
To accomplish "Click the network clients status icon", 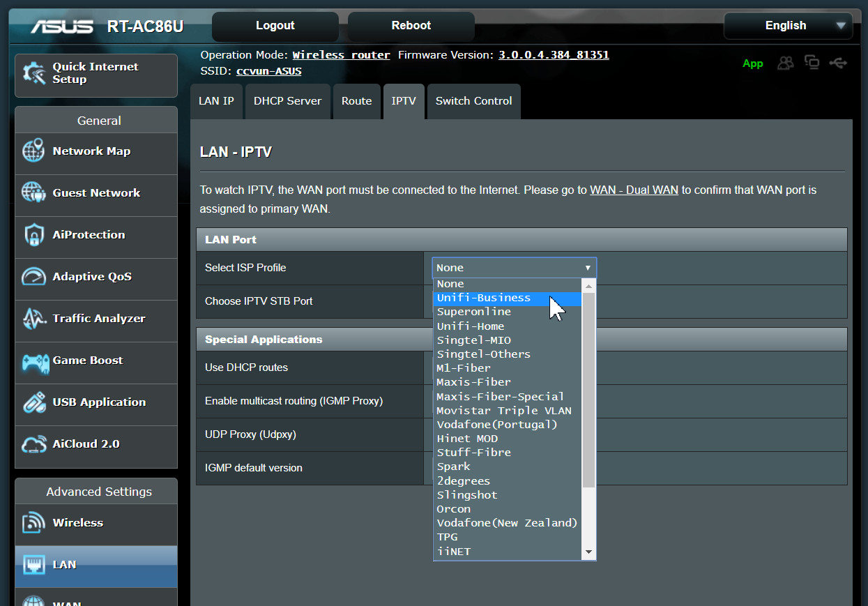I will coord(812,63).
